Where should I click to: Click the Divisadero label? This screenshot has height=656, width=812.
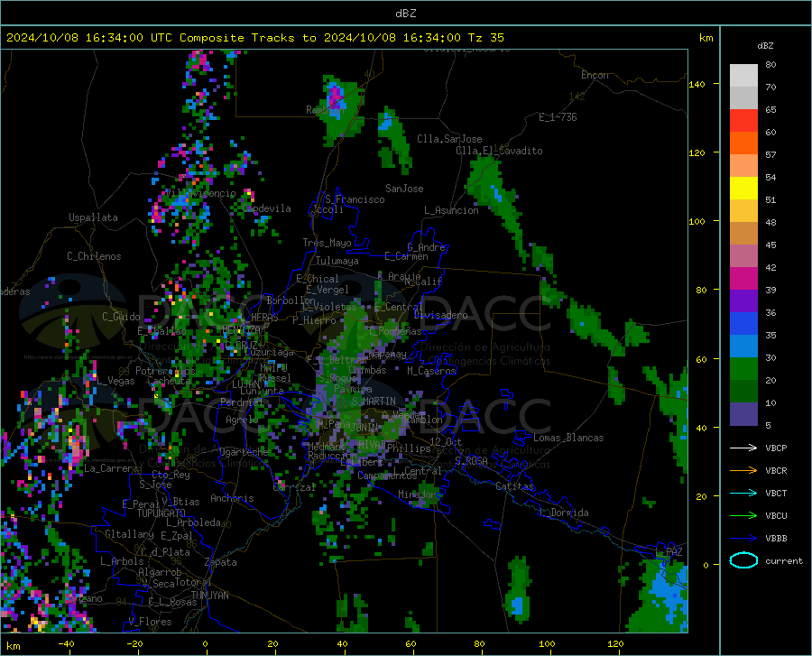(440, 315)
